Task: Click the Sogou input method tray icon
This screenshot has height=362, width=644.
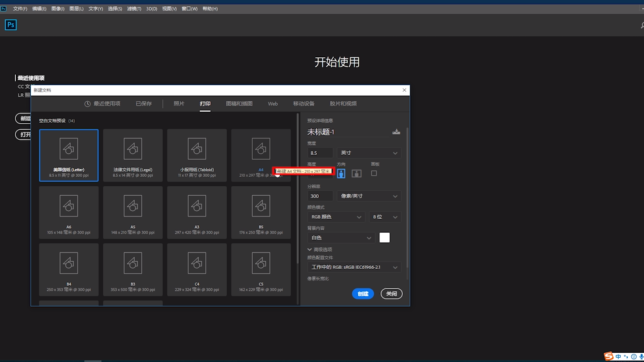Action: pos(608,356)
